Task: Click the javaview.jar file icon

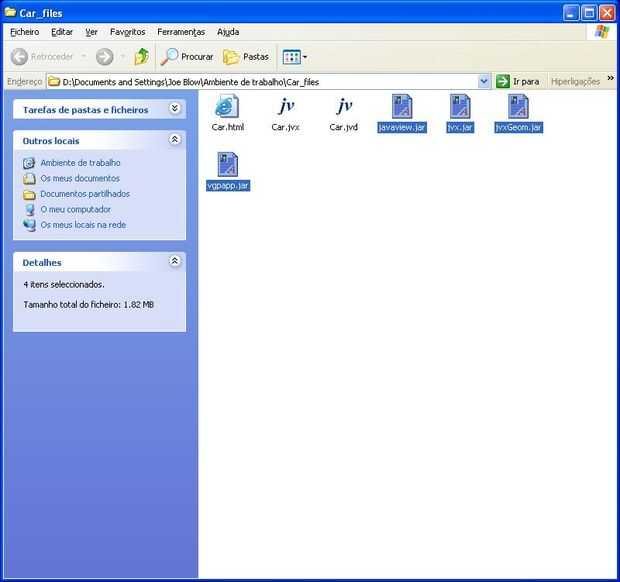Action: click(x=402, y=106)
